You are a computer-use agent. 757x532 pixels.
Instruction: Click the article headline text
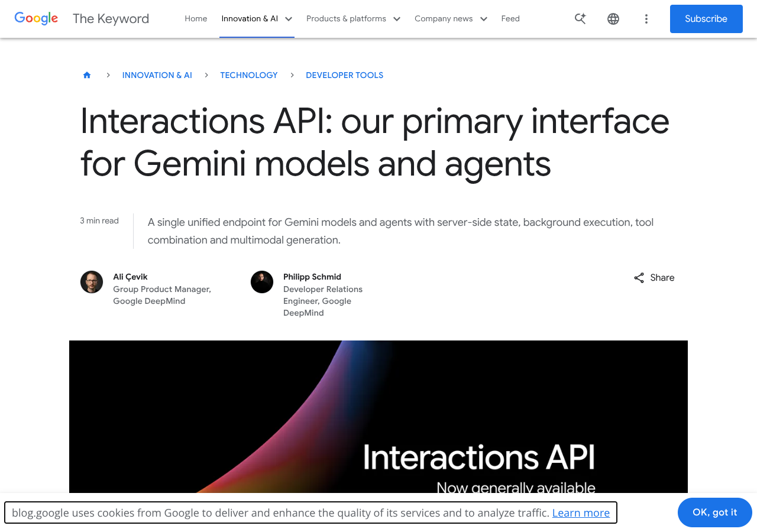(x=375, y=142)
